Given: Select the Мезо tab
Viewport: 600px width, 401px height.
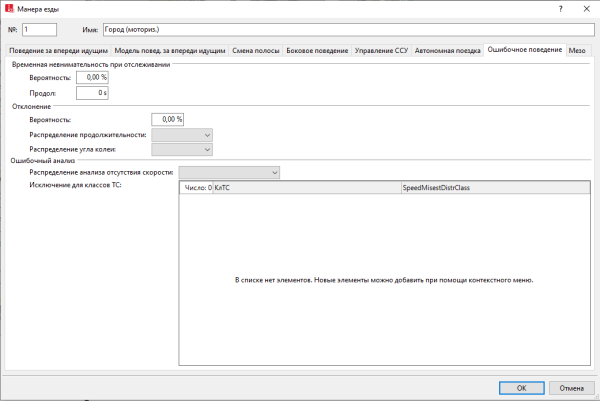Looking at the screenshot, I should click(x=577, y=50).
